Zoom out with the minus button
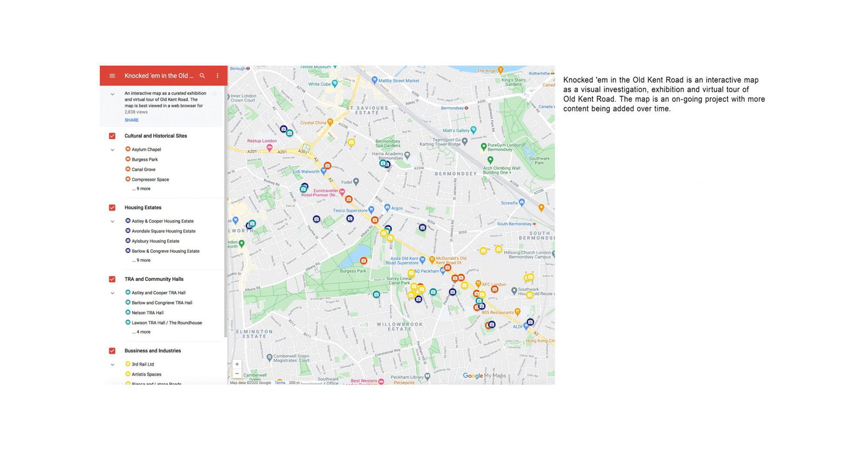 click(x=237, y=373)
